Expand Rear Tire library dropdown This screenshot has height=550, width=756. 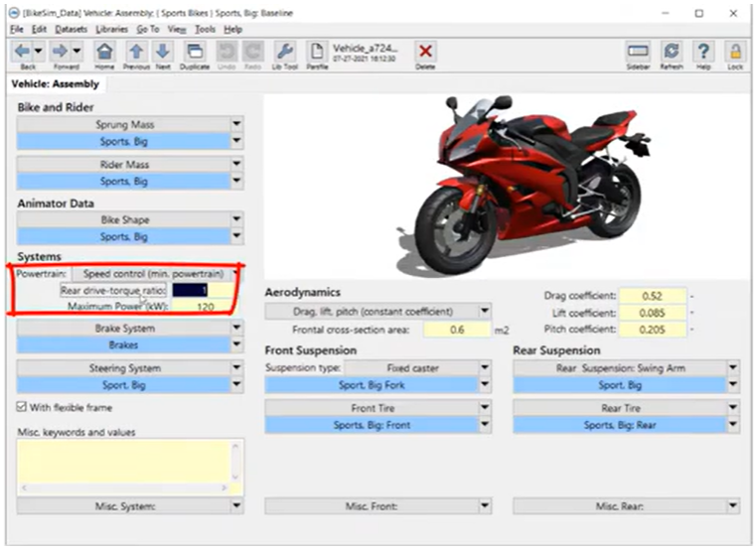[733, 408]
